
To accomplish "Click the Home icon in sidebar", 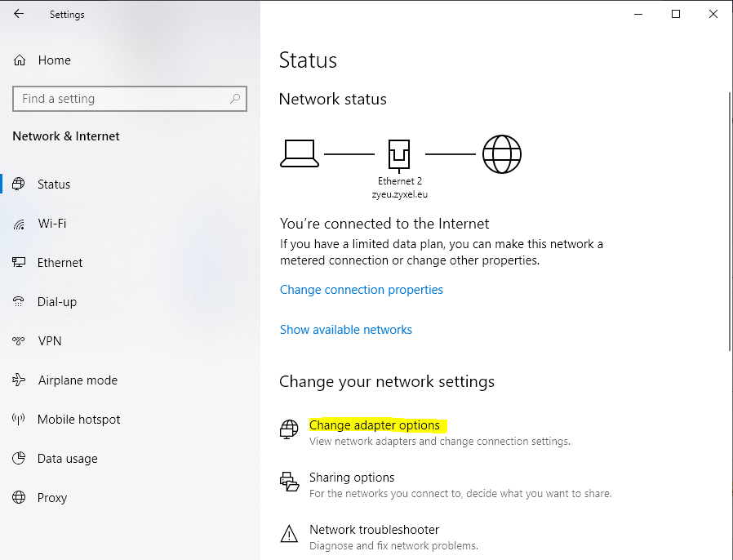I will click(20, 60).
